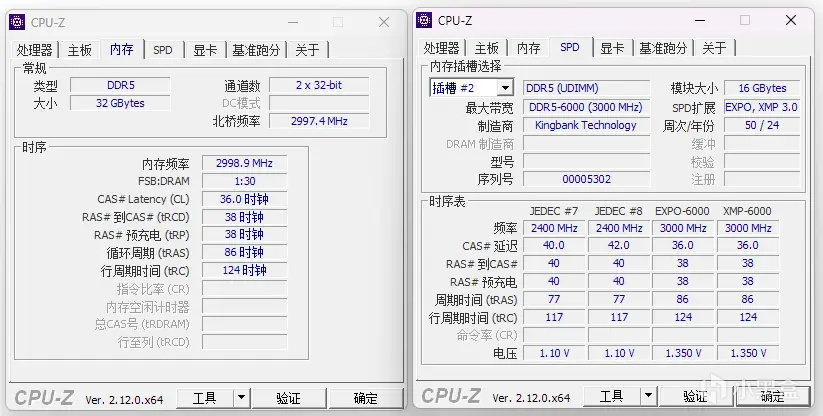Click the JEDEC #7 column header

554,211
